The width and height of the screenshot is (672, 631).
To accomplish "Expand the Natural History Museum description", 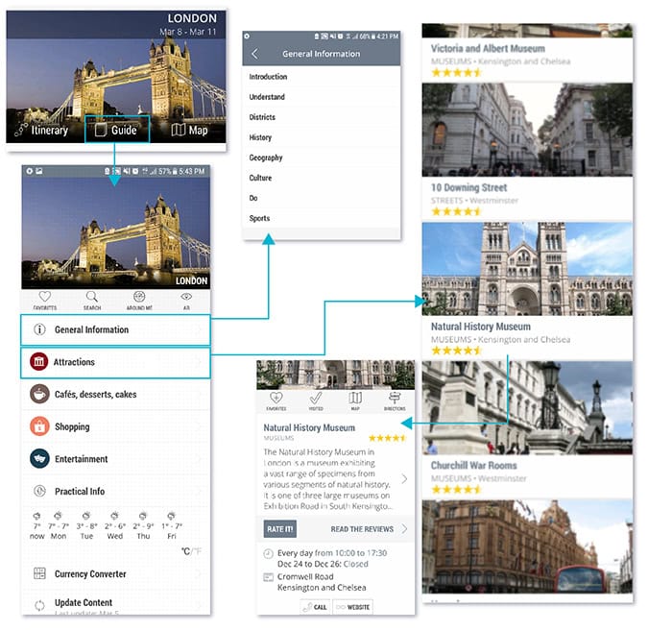I will 404,479.
